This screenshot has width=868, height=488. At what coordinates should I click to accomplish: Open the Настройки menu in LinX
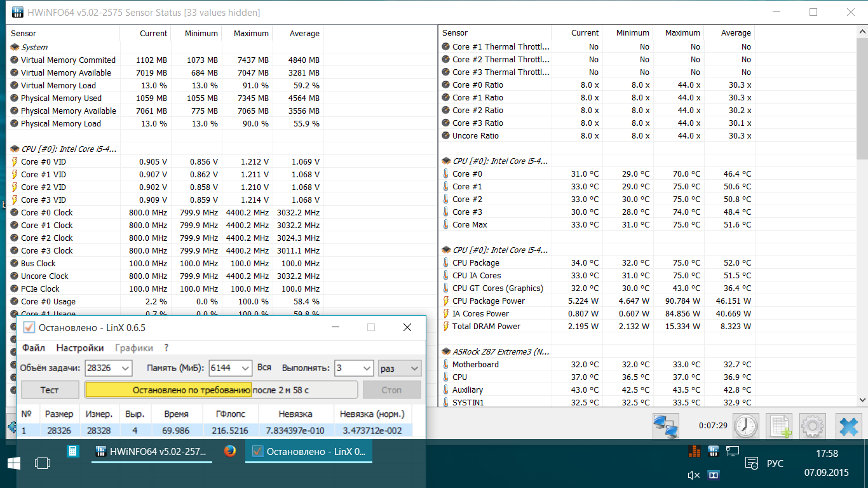coord(80,348)
